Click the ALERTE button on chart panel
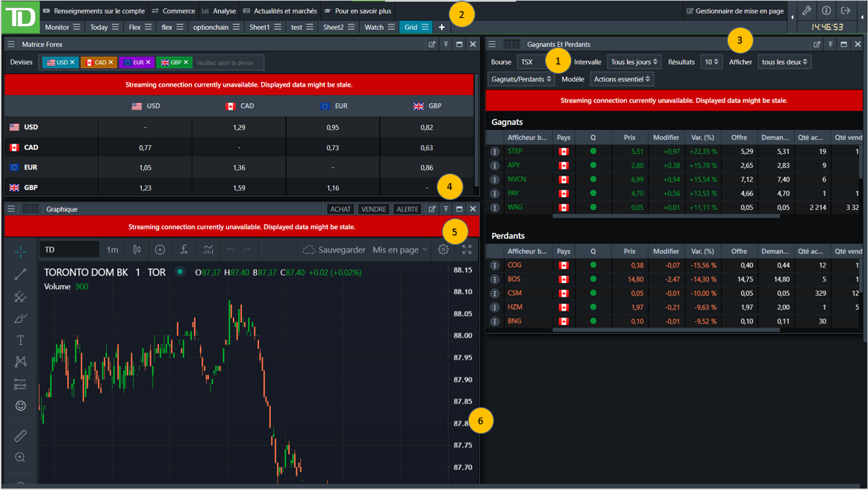 (x=407, y=209)
